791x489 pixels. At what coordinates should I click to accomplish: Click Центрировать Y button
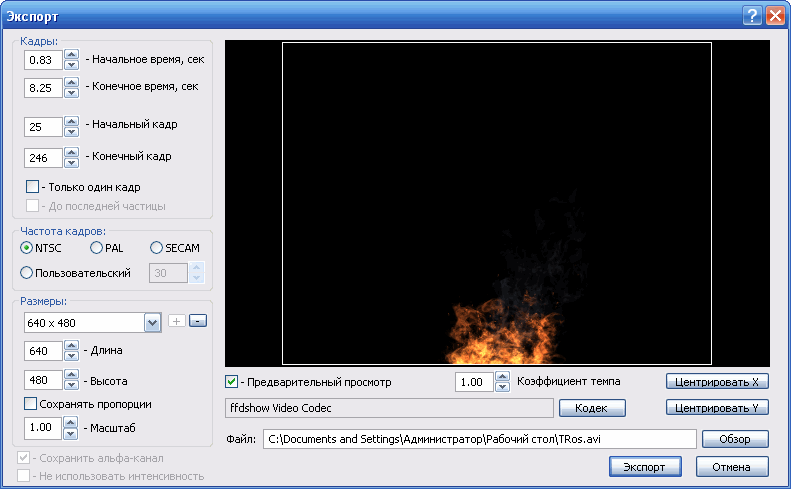[717, 407]
